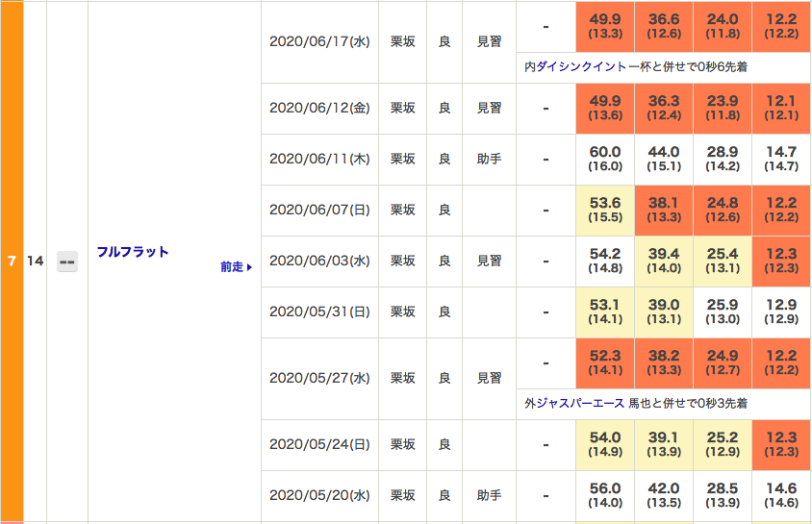Click the 14.6 (14.6) time cell
The width and height of the screenshot is (812, 524).
(x=781, y=495)
